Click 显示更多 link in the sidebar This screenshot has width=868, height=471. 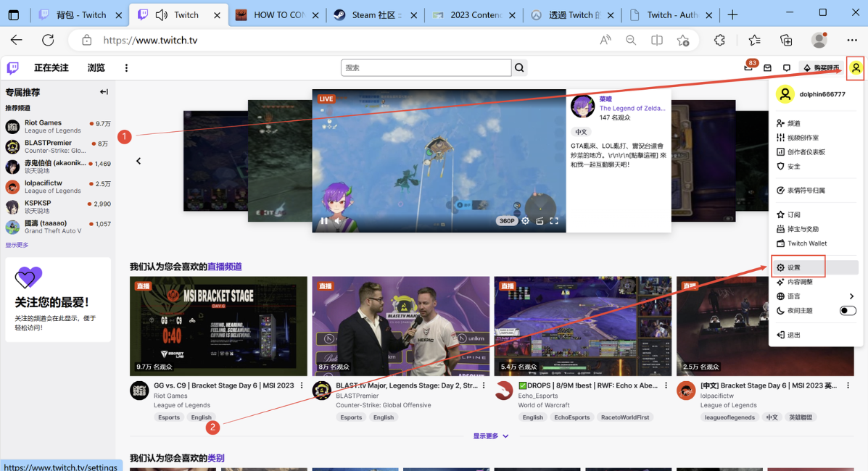17,245
